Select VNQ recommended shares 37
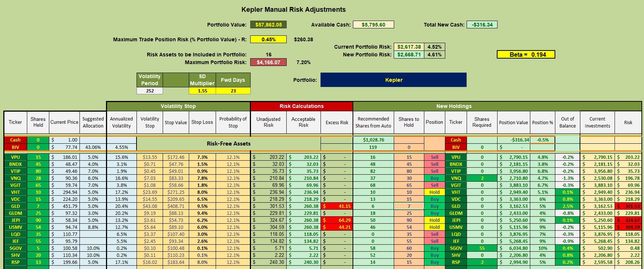Image resolution: width=644 pixels, height=269 pixels. point(373,178)
